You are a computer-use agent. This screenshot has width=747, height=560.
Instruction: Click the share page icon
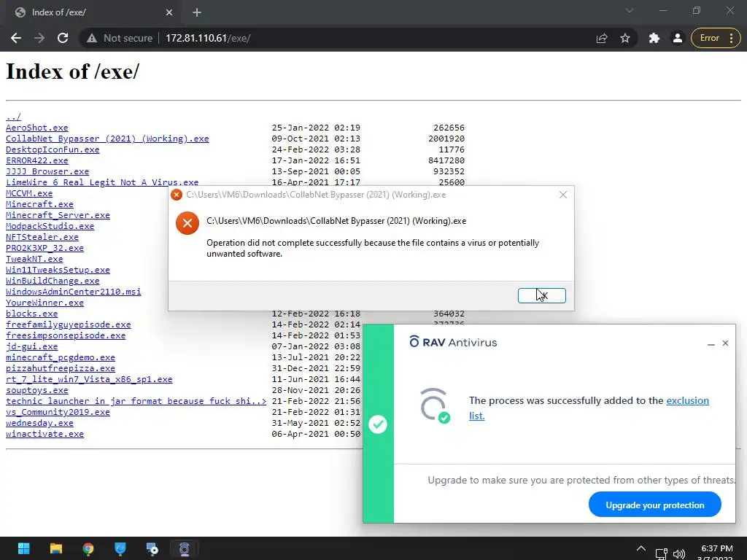(x=602, y=38)
